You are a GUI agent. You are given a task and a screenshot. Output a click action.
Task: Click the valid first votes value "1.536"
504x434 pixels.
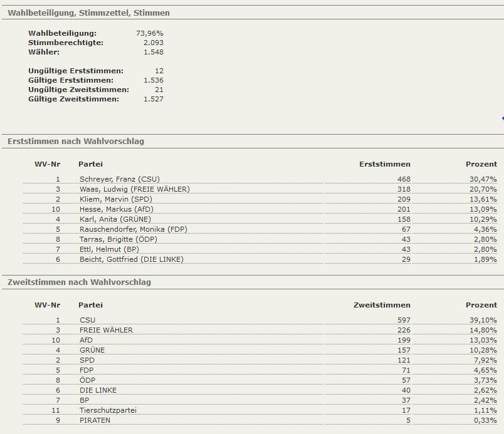click(154, 80)
